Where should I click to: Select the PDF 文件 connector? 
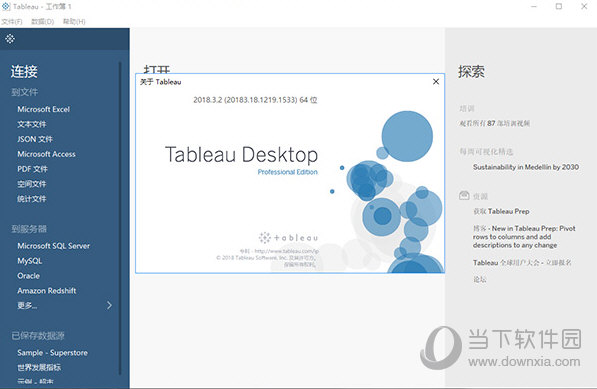(32, 169)
